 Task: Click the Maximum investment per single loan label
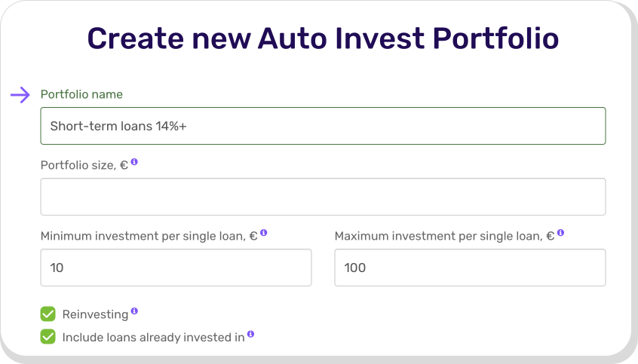click(x=444, y=236)
